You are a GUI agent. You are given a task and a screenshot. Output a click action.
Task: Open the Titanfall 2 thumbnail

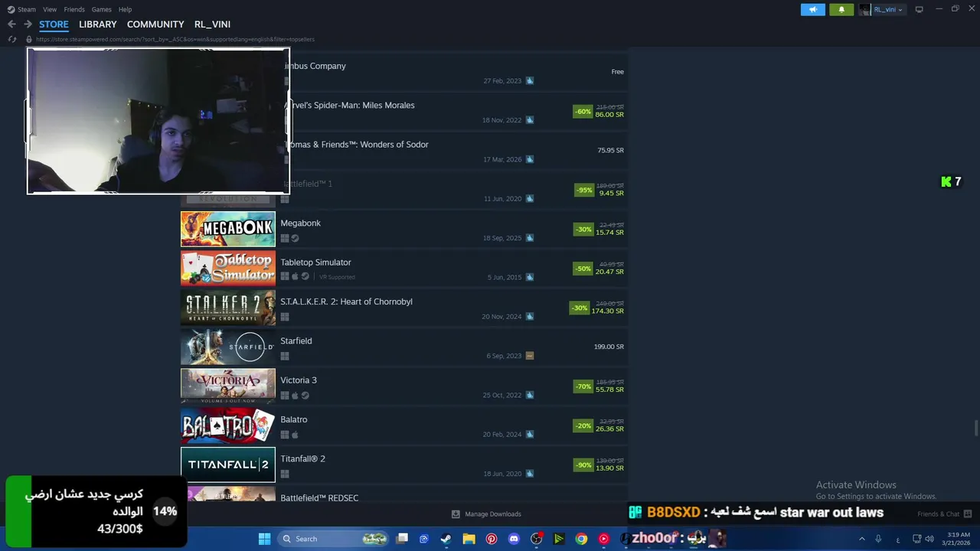point(228,465)
